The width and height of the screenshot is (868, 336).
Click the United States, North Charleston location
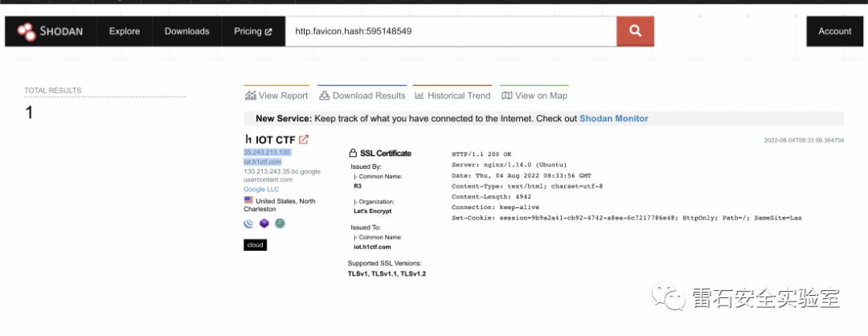[x=280, y=205]
